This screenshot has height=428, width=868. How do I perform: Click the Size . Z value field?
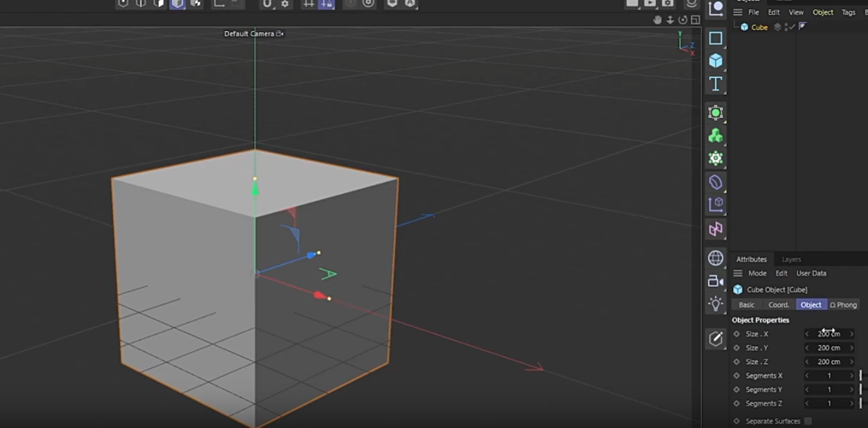[x=829, y=362]
